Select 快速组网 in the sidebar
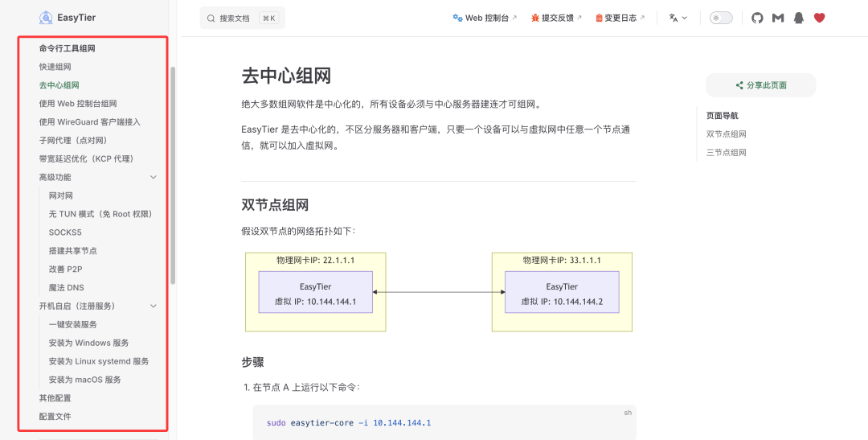This screenshot has height=440, width=868. [55, 67]
